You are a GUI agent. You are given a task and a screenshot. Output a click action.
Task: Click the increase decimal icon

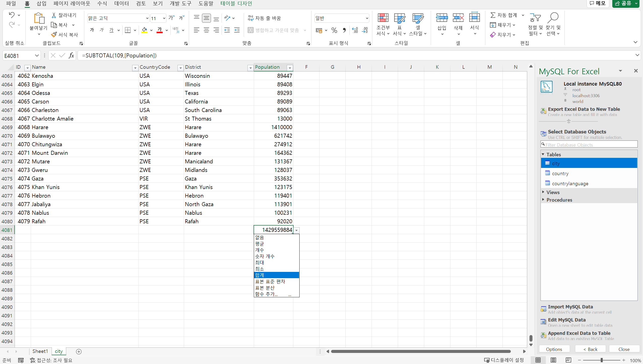(x=355, y=30)
